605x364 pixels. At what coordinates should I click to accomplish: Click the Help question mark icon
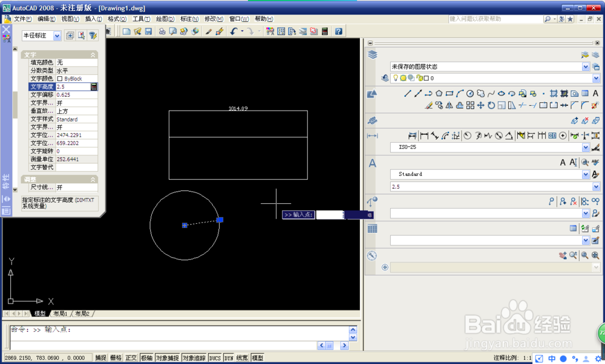[x=338, y=31]
